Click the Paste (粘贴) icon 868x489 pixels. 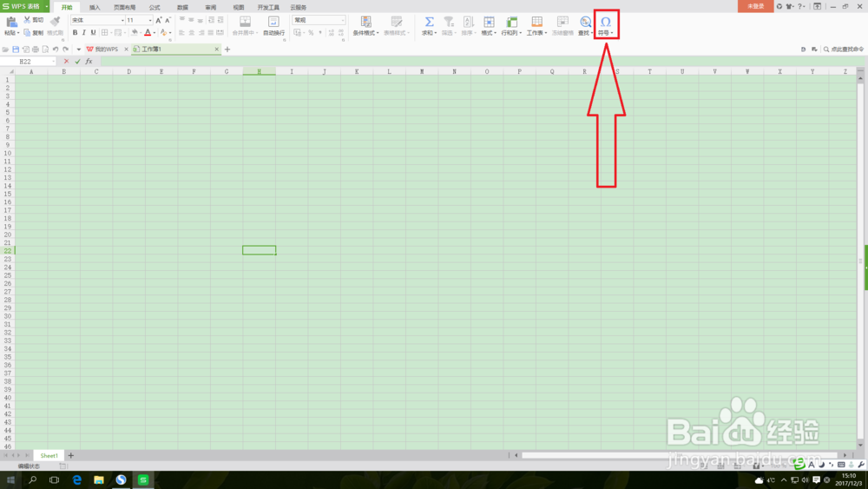11,23
